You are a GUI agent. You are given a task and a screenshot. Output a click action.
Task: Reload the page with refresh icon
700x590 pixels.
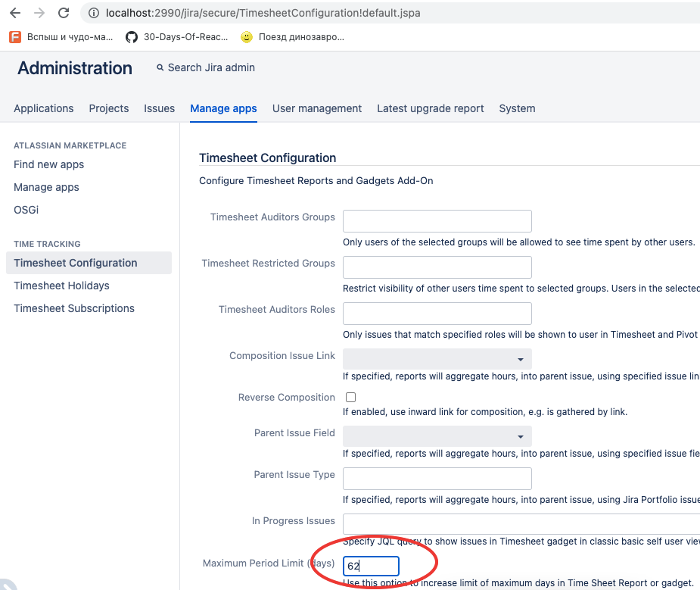point(64,13)
